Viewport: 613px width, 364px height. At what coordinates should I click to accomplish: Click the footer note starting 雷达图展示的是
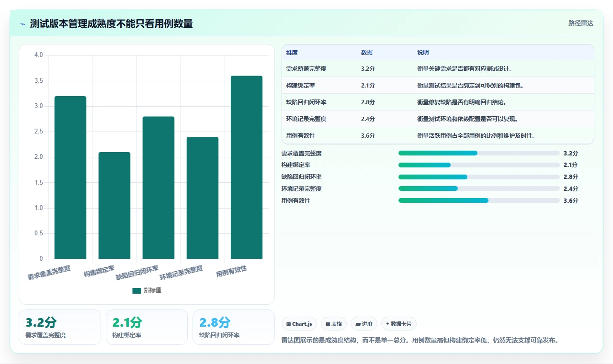tap(420, 341)
